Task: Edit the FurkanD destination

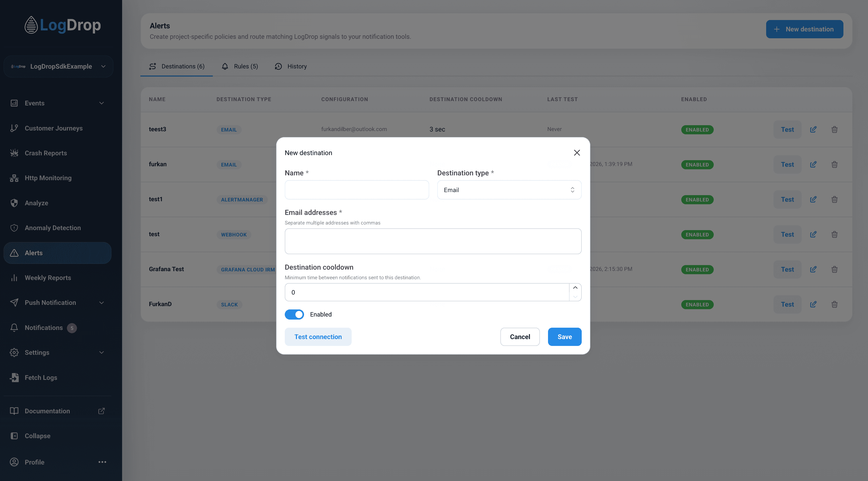Action: 813,304
